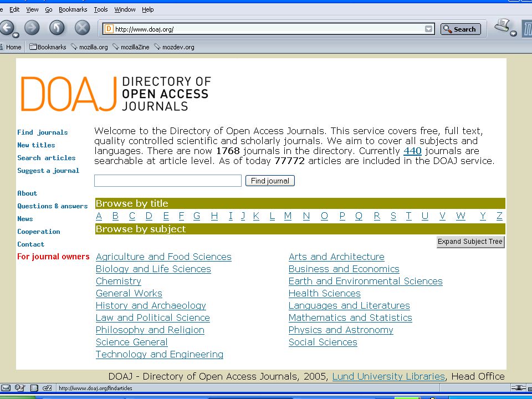Click the DOAJ logo image
This screenshot has height=399, width=532.
116,94
